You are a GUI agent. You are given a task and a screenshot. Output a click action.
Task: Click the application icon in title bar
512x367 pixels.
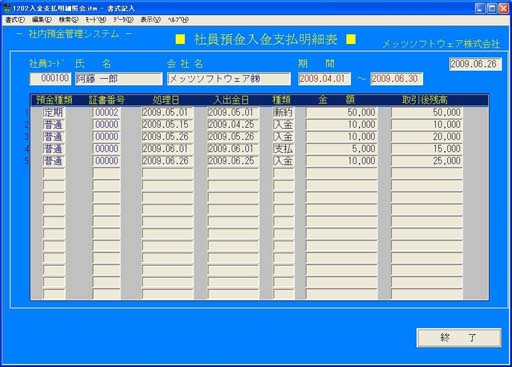click(x=6, y=8)
